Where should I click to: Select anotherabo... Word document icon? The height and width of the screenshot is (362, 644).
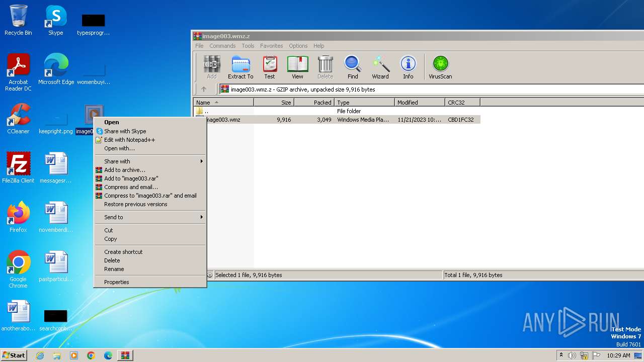[18, 316]
